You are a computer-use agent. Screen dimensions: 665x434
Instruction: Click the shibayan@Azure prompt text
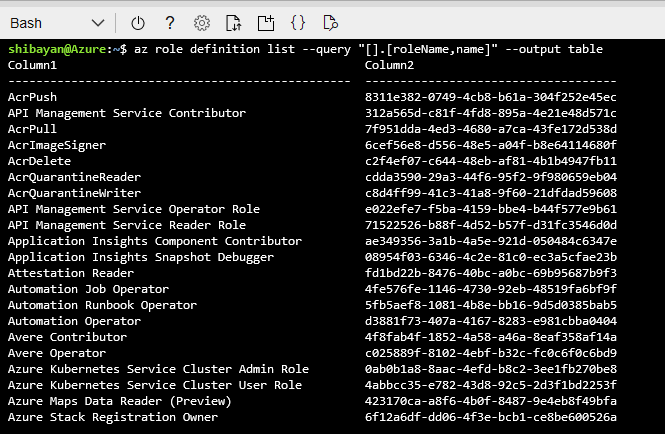point(57,49)
